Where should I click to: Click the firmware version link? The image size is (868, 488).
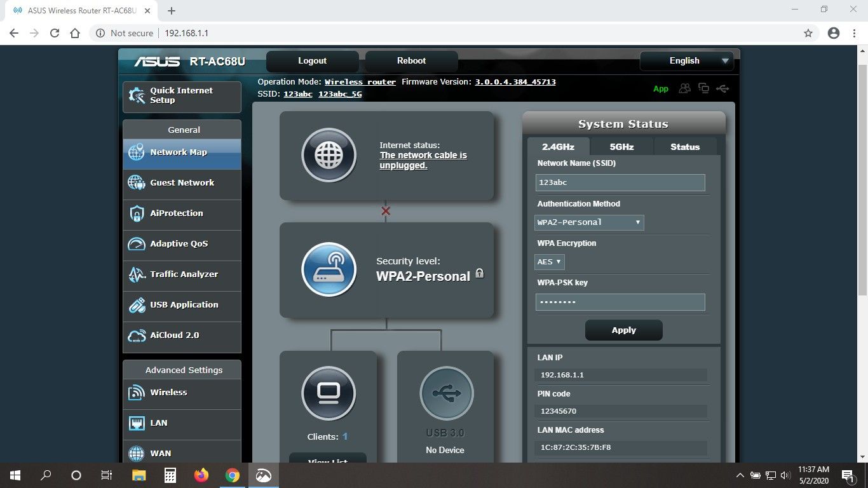pyautogui.click(x=515, y=82)
